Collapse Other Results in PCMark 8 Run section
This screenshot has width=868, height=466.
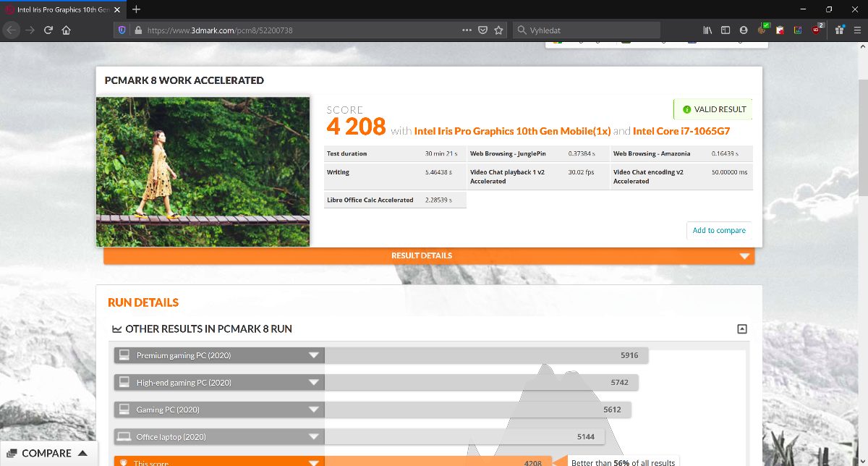tap(741, 329)
